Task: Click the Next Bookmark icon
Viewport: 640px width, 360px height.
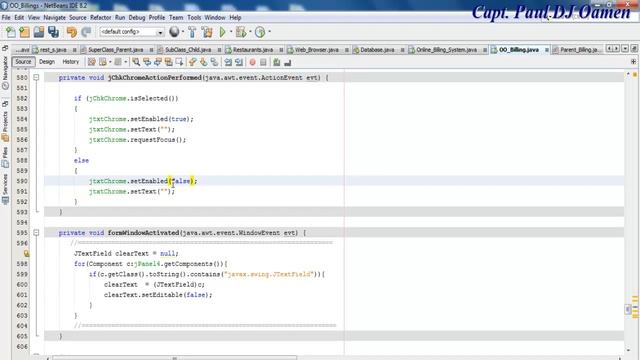Action: click(x=203, y=62)
